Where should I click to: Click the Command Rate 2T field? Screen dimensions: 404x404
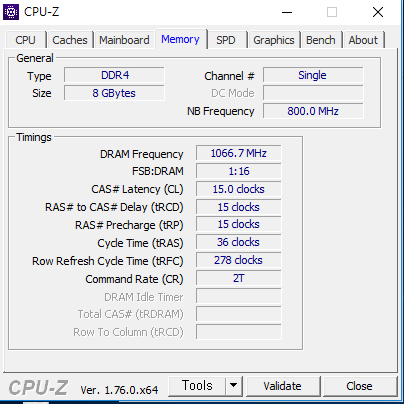pos(239,278)
